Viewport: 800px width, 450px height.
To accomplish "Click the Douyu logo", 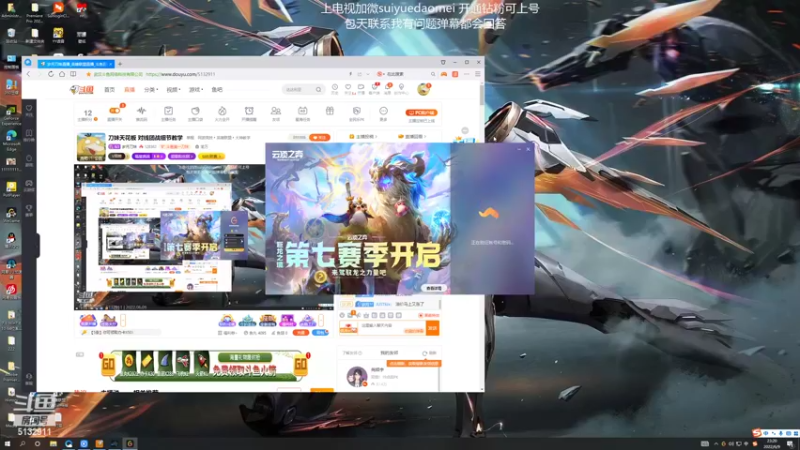I will (x=82, y=90).
